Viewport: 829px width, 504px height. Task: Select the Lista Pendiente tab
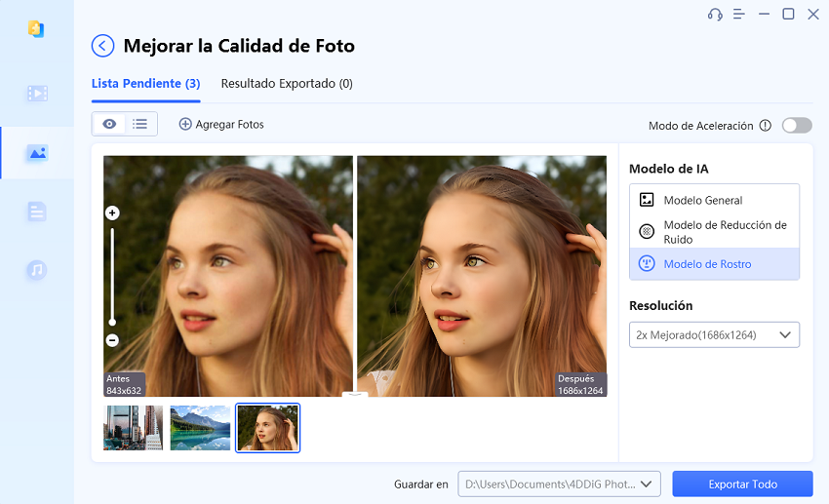pyautogui.click(x=145, y=84)
